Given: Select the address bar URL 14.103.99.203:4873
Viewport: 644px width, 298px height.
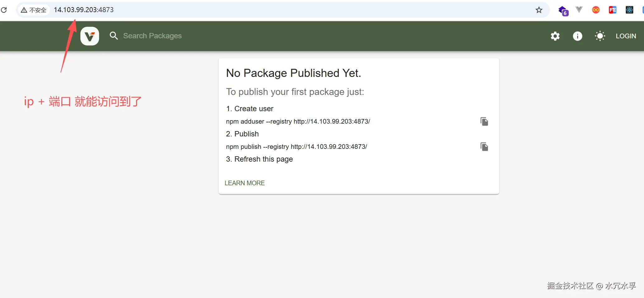Looking at the screenshot, I should pyautogui.click(x=83, y=10).
